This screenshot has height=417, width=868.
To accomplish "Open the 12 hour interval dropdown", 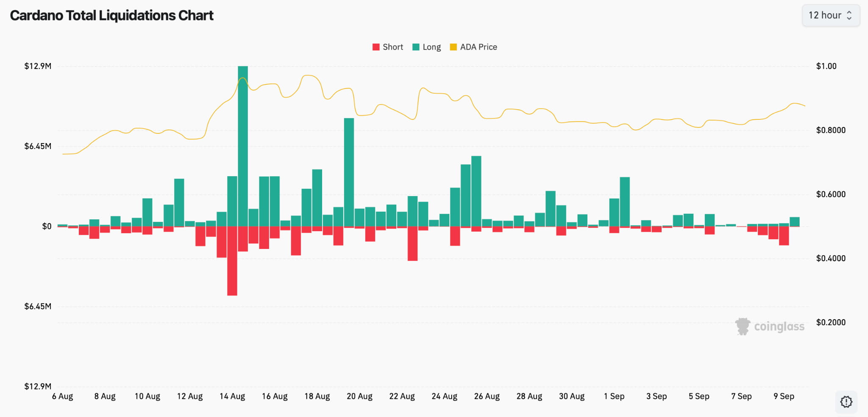I will 831,16.
